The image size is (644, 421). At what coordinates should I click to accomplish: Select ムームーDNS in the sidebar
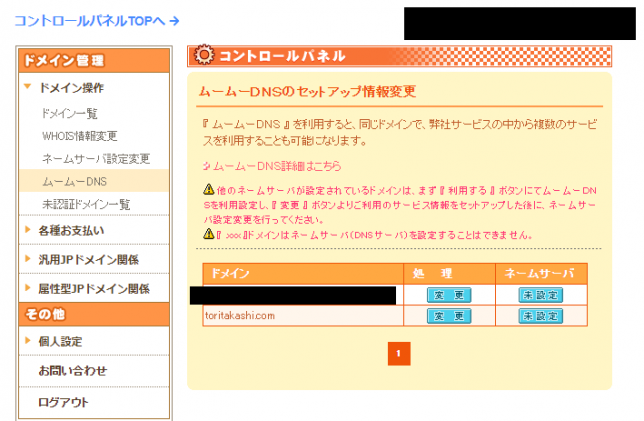[x=74, y=181]
